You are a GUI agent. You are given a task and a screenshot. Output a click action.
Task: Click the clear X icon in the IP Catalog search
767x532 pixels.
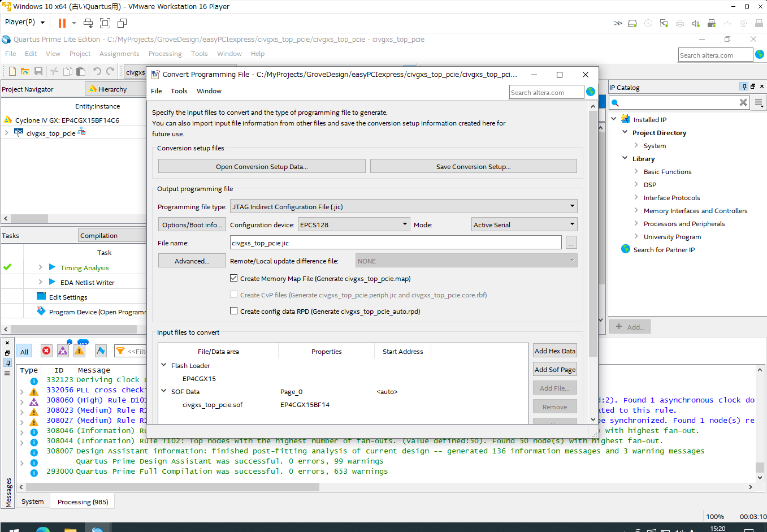click(x=743, y=102)
